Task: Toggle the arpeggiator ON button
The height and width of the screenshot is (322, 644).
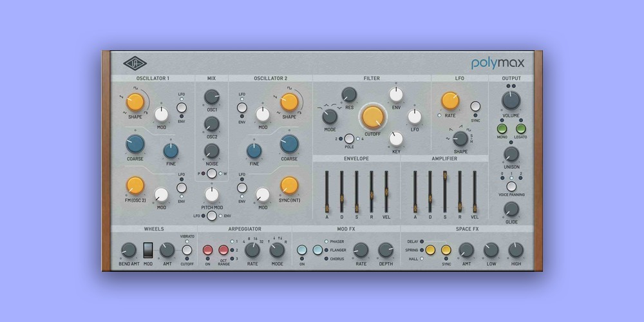Action: [x=208, y=250]
